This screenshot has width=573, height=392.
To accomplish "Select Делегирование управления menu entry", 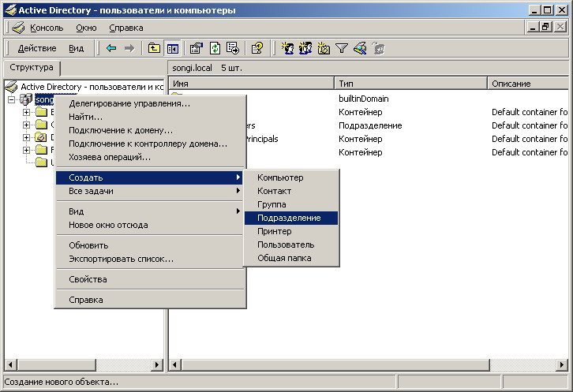I will [x=149, y=103].
